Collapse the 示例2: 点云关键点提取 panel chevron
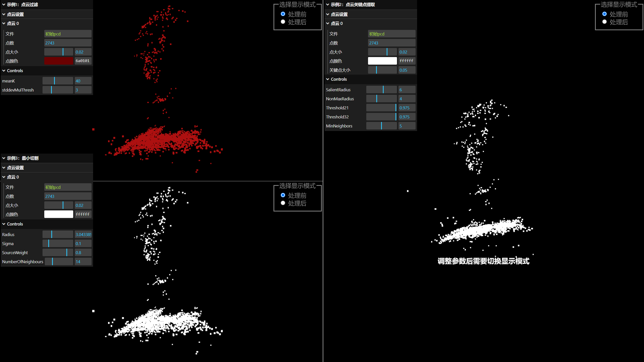 coord(328,5)
